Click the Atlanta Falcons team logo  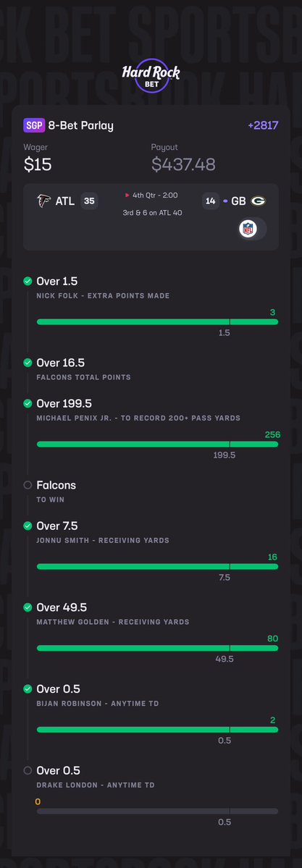point(43,201)
